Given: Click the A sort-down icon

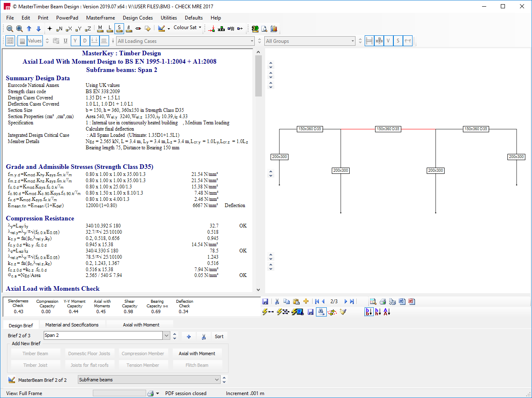Looking at the screenshot, I should tap(387, 312).
